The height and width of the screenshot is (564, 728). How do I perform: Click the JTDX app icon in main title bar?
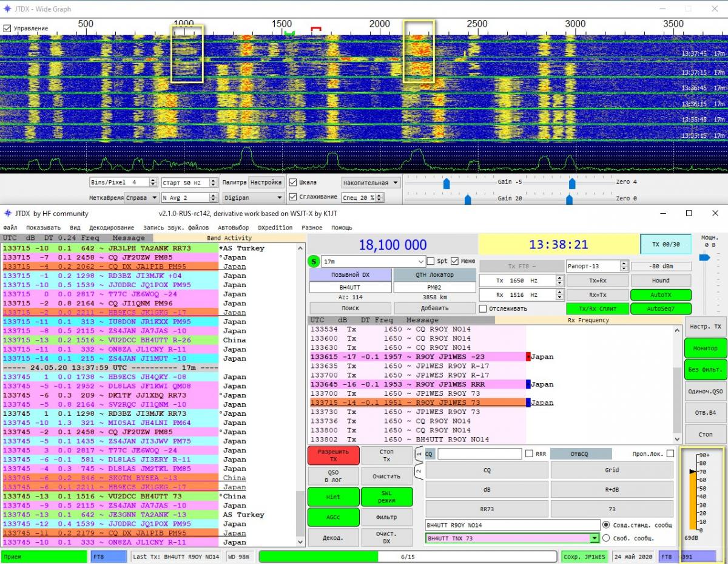[7, 213]
